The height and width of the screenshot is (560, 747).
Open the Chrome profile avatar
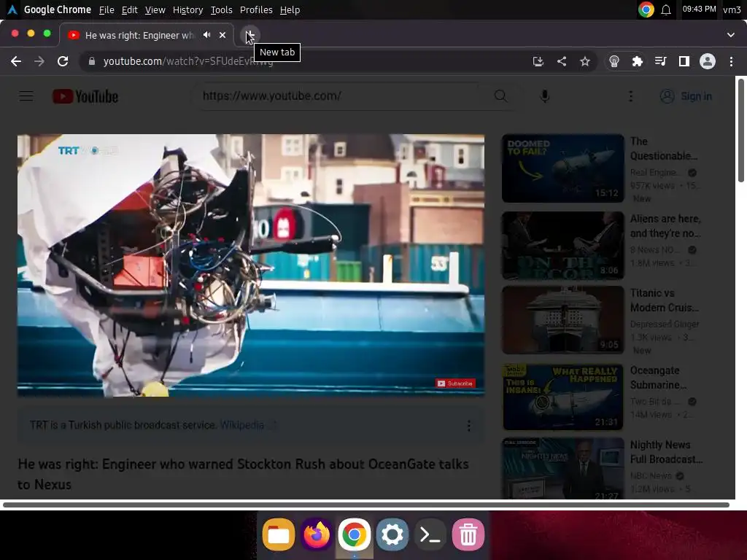[708, 61]
